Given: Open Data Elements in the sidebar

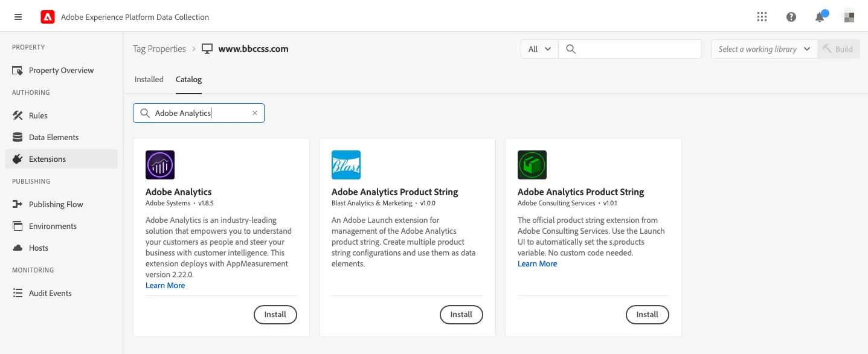Looking at the screenshot, I should coord(61,137).
